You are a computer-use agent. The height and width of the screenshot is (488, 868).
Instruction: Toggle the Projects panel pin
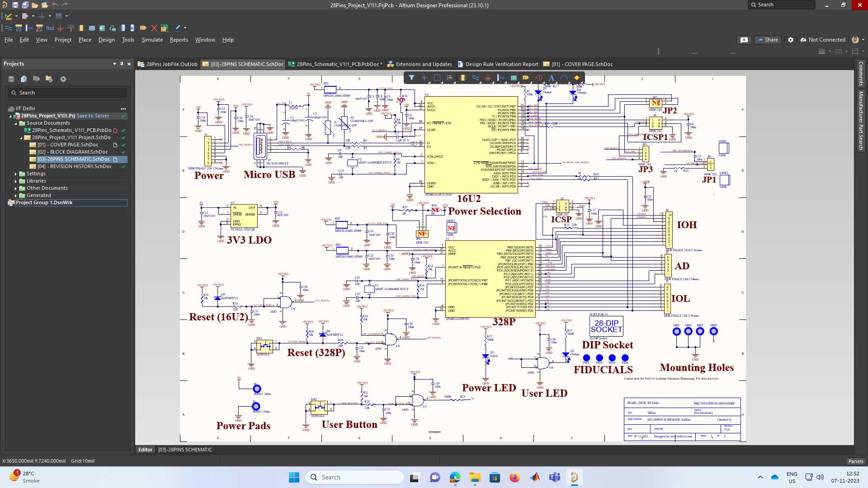(122, 64)
